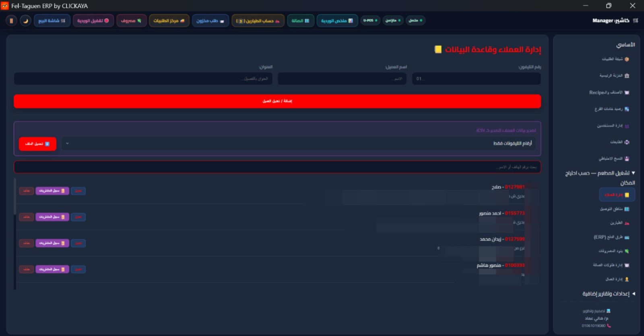Click the U-POS status pill
The height and width of the screenshot is (336, 644).
pos(370,20)
